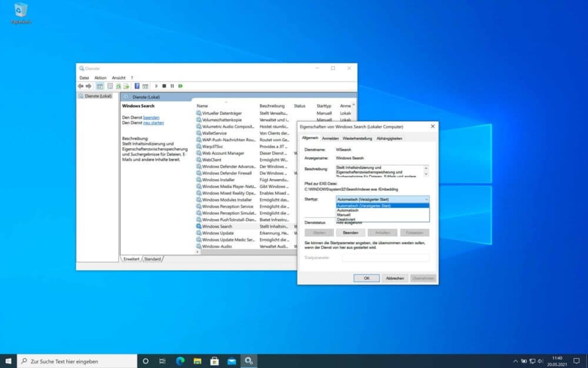Select the 'Volumeschattenkopie' service row

point(222,120)
